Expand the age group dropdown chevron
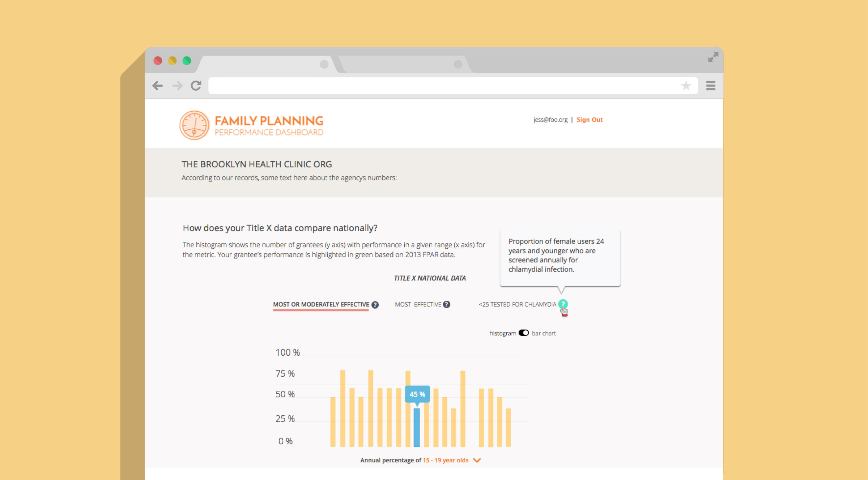Viewport: 868px width, 480px height. (477, 460)
